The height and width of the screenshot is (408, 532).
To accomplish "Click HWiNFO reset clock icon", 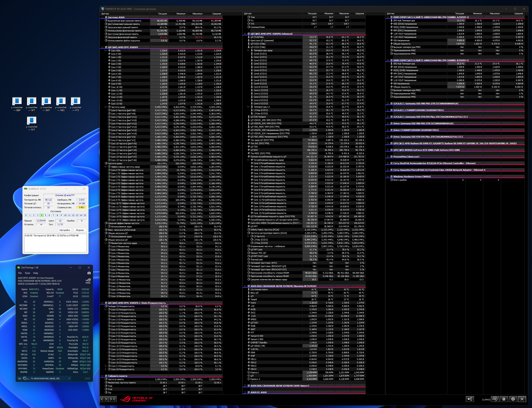I will (495, 399).
